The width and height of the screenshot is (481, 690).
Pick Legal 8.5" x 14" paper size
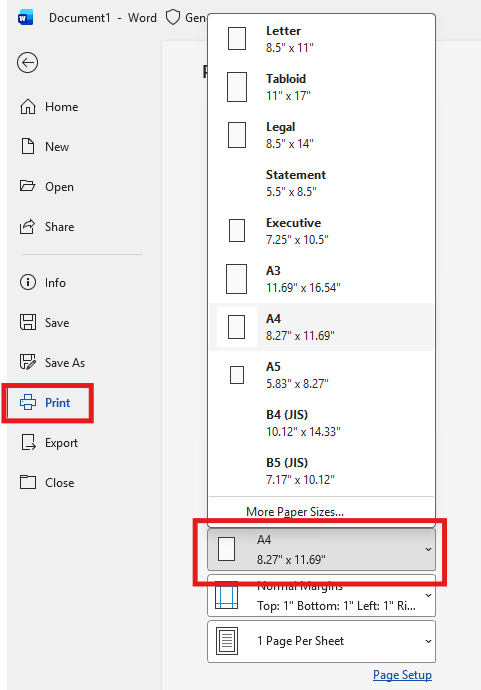322,135
